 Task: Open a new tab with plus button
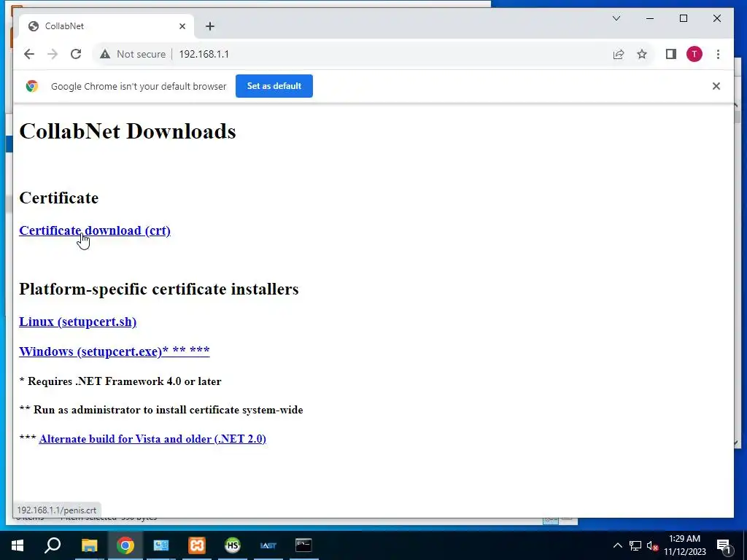pos(210,26)
